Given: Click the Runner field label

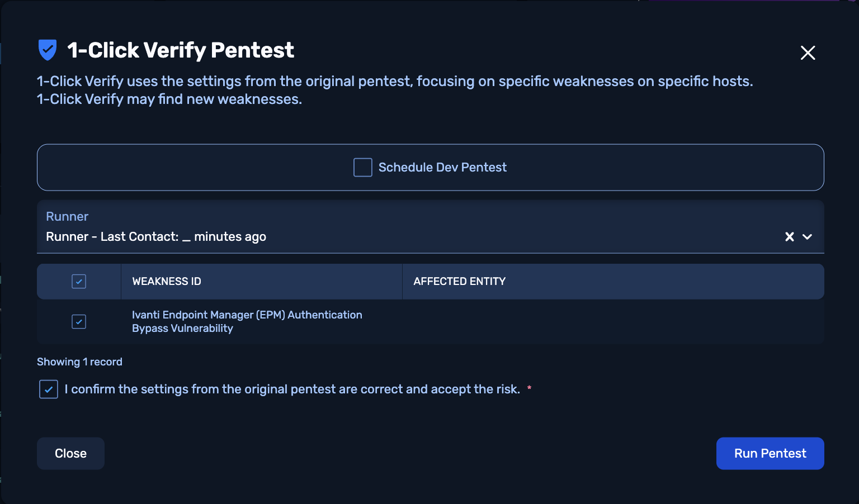Looking at the screenshot, I should click(x=67, y=217).
